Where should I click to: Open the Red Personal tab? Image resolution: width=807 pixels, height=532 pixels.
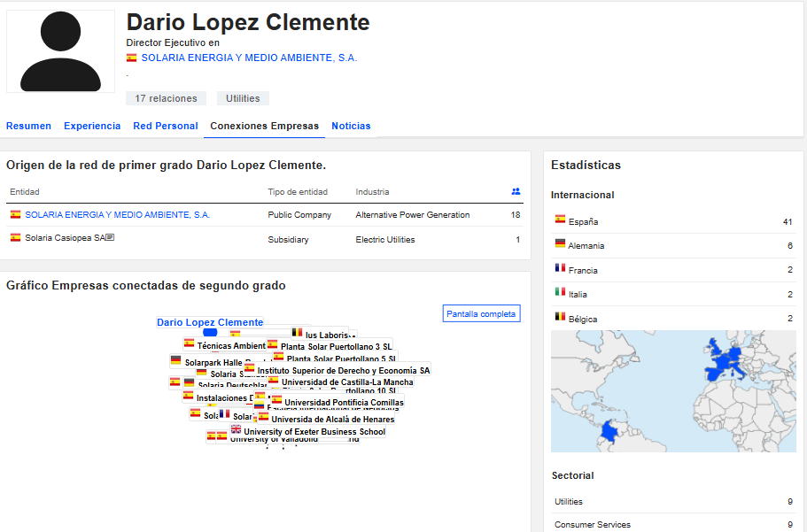(x=166, y=126)
